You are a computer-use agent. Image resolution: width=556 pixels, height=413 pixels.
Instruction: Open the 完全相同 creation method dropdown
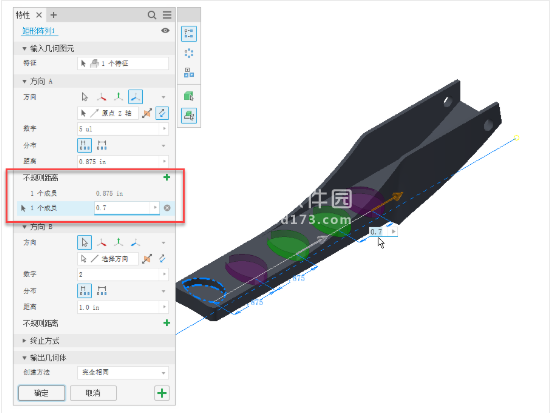coord(123,372)
